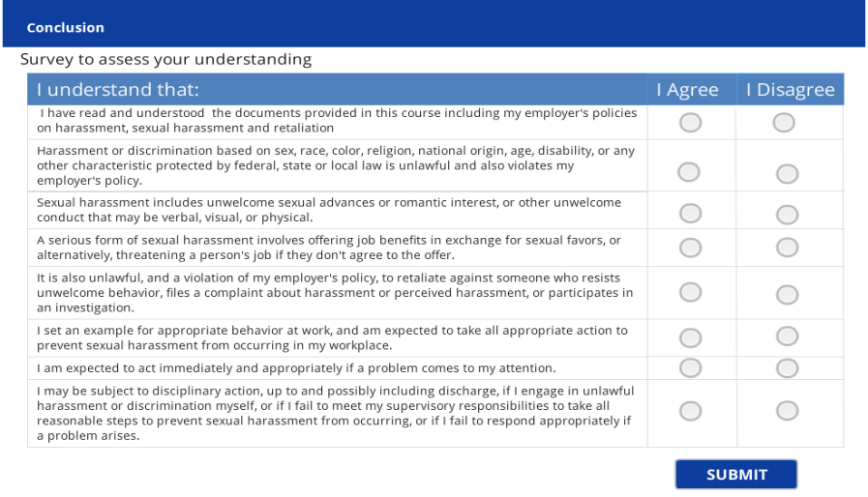
Task: Agree that I set an example
Action: (x=690, y=337)
